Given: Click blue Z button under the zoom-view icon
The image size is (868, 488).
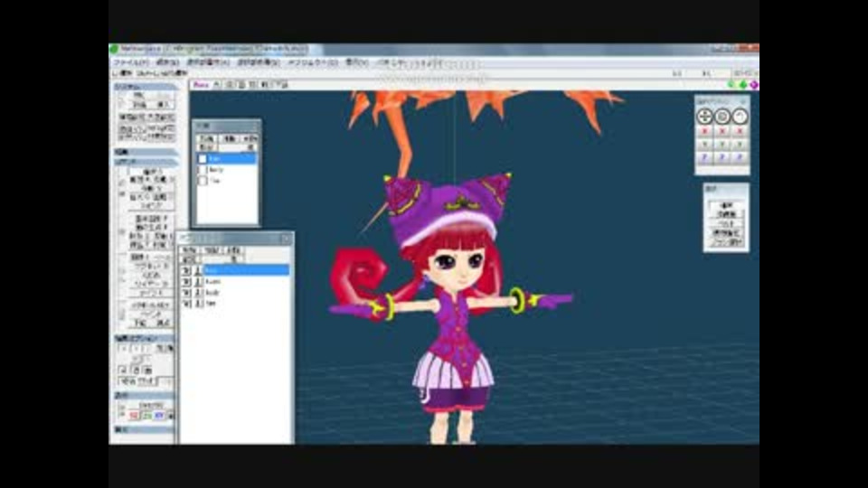Looking at the screenshot, I should click(722, 158).
